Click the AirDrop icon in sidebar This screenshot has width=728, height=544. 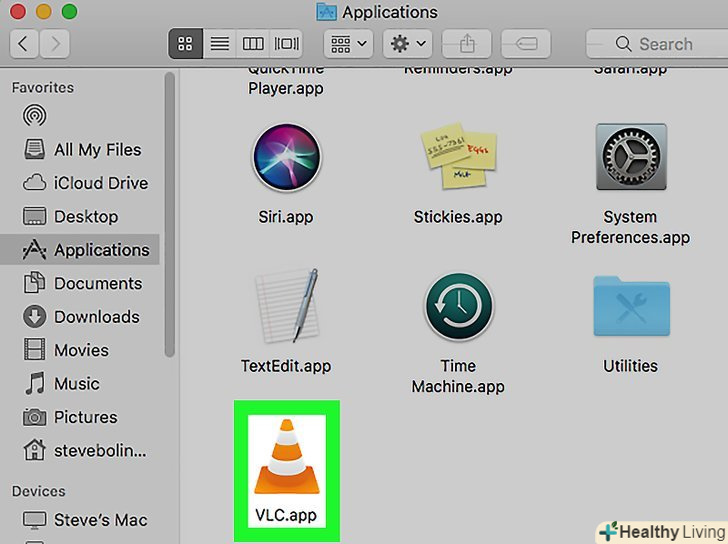coord(34,115)
